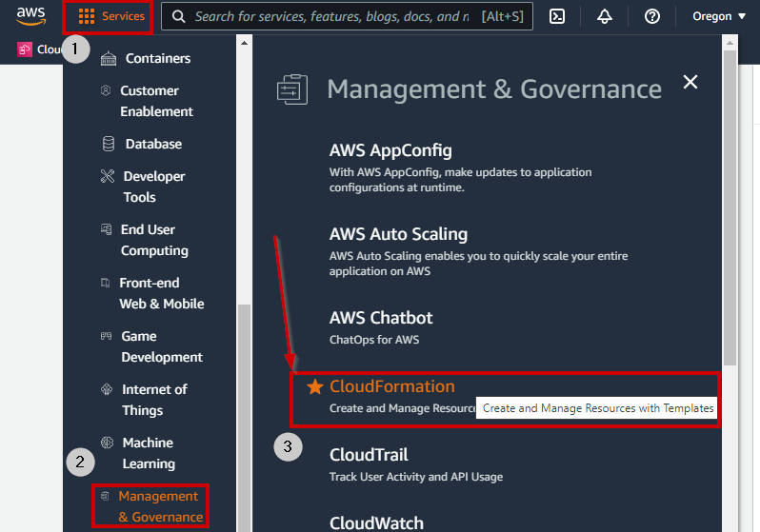Click the Front-end Web & Mobile icon
Image resolution: width=760 pixels, height=532 pixels.
105,283
